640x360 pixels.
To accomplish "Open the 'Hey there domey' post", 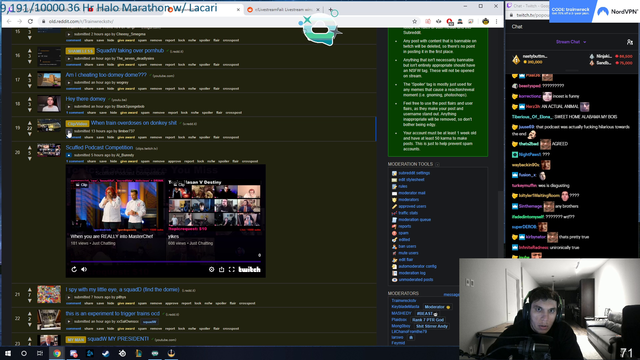I will click(85, 99).
